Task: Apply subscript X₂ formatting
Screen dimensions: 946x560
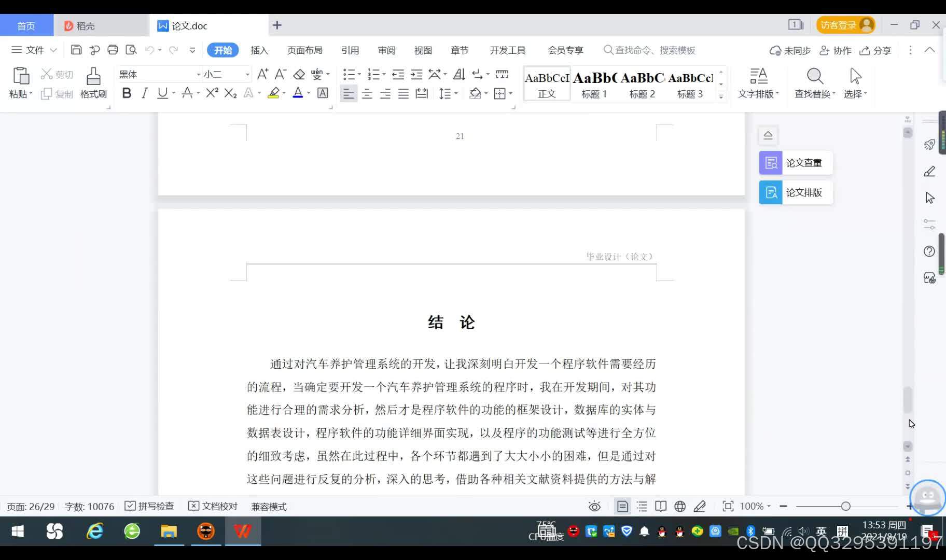Action: coord(231,93)
